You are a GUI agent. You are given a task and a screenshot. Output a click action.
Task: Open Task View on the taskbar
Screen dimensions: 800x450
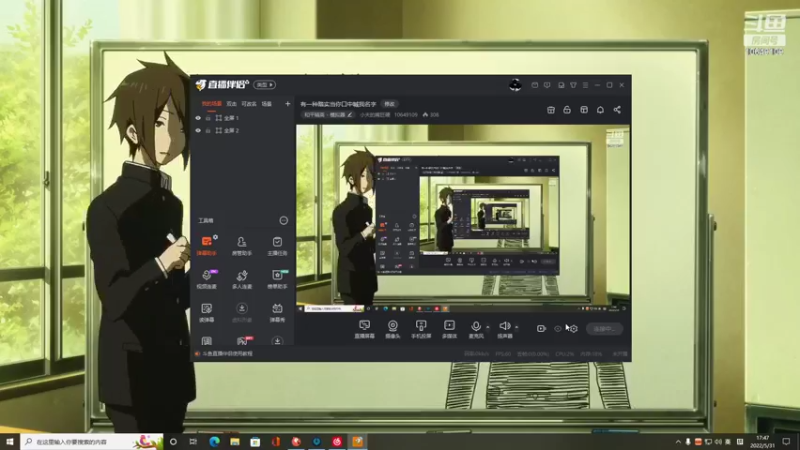click(x=193, y=441)
